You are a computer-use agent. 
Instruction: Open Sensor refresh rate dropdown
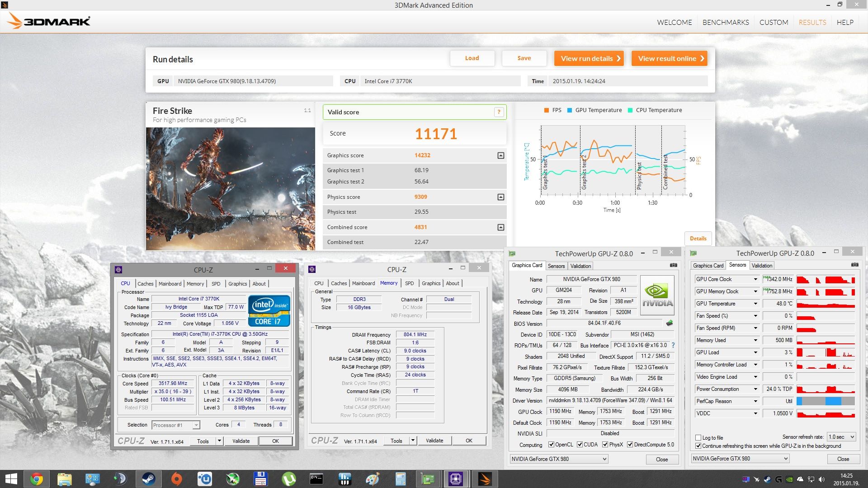(841, 437)
